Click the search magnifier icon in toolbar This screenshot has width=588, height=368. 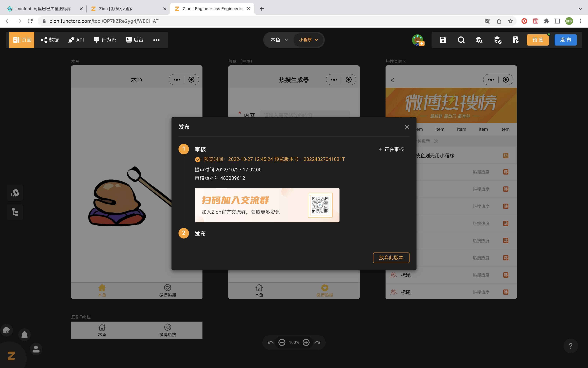click(x=461, y=40)
